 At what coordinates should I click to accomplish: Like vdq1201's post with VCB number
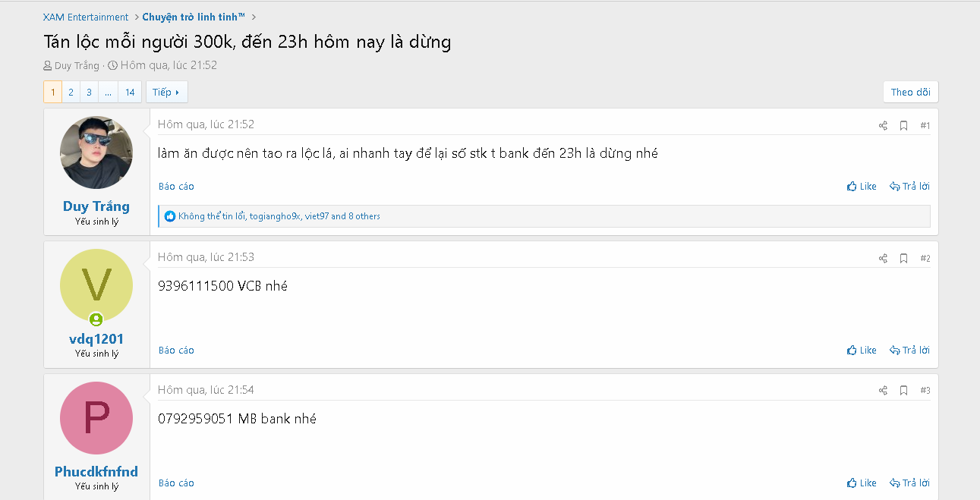862,351
